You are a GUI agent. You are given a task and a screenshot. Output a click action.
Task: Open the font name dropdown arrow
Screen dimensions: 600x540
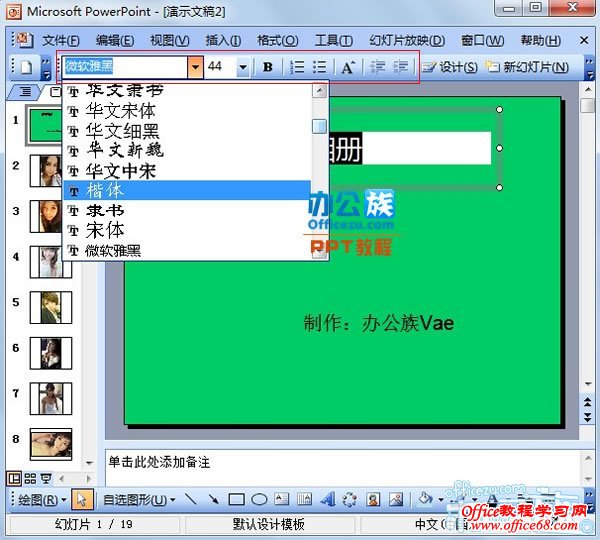point(195,67)
